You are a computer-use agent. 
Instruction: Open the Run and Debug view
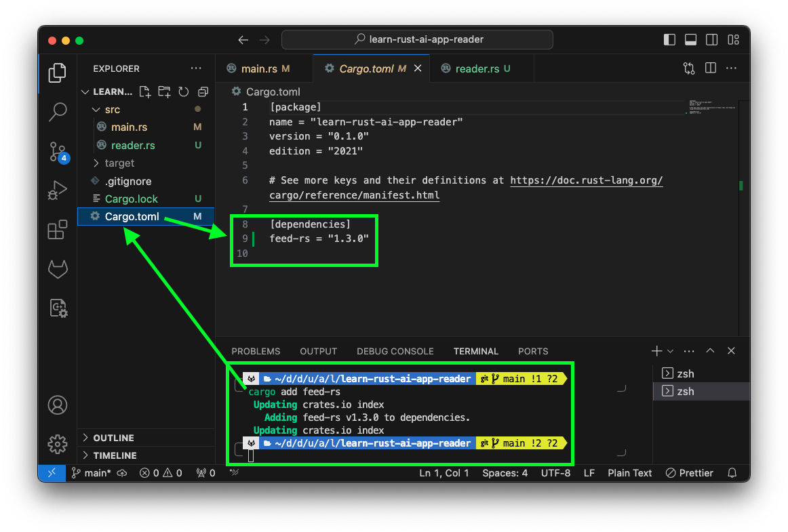click(x=57, y=190)
